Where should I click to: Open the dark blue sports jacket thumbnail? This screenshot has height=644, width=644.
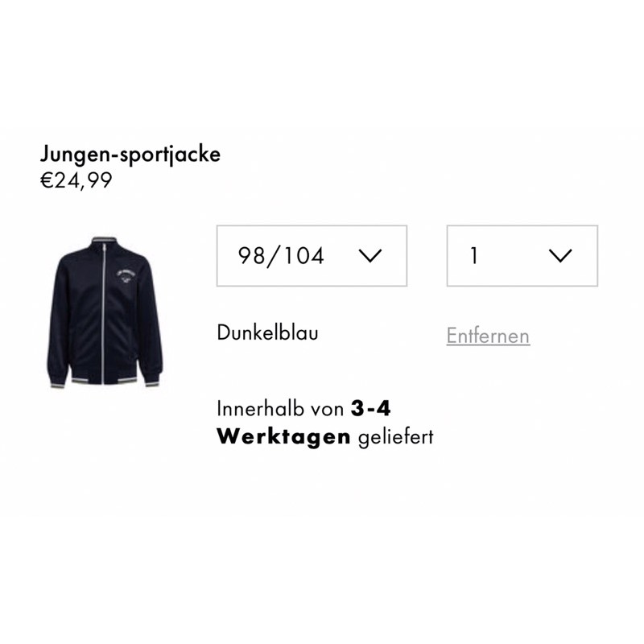(105, 312)
